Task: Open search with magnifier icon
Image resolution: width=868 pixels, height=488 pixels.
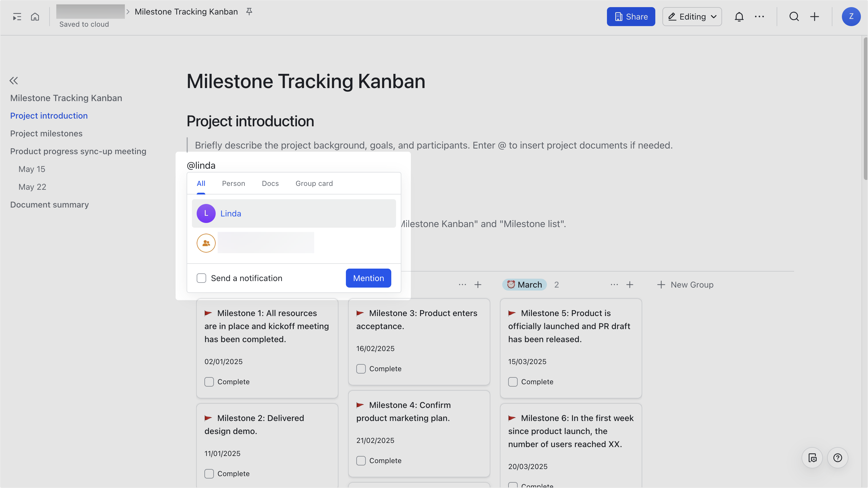Action: [794, 17]
